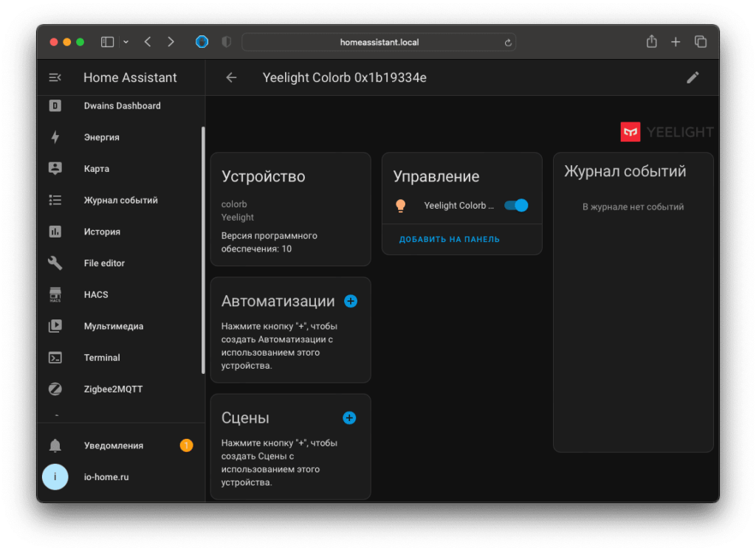Viewport: 756px width, 551px height.
Task: Turn off the Yeelight Colorb switch
Action: point(516,206)
